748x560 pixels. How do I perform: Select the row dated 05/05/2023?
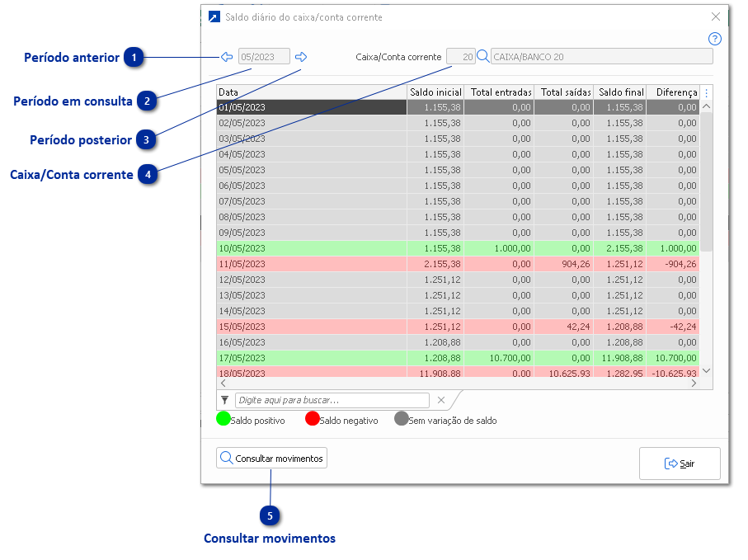tap(458, 170)
